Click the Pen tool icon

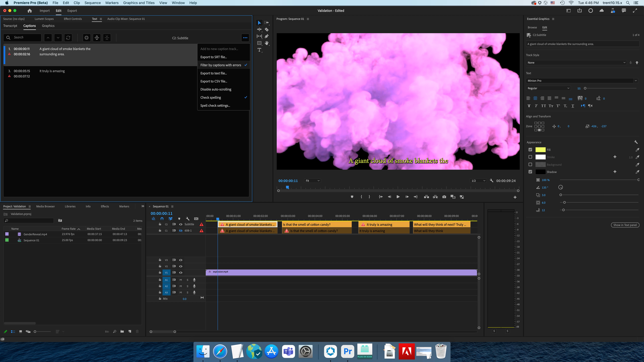pyautogui.click(x=267, y=36)
